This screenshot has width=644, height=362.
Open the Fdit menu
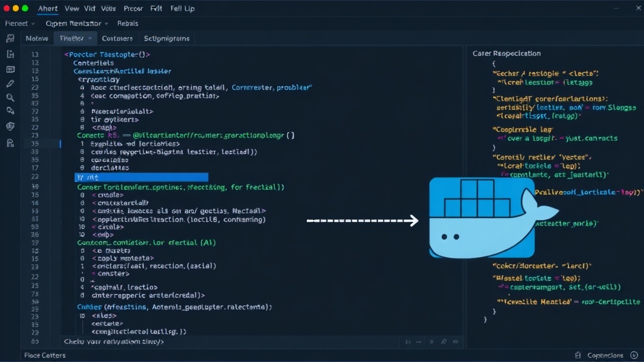point(156,8)
